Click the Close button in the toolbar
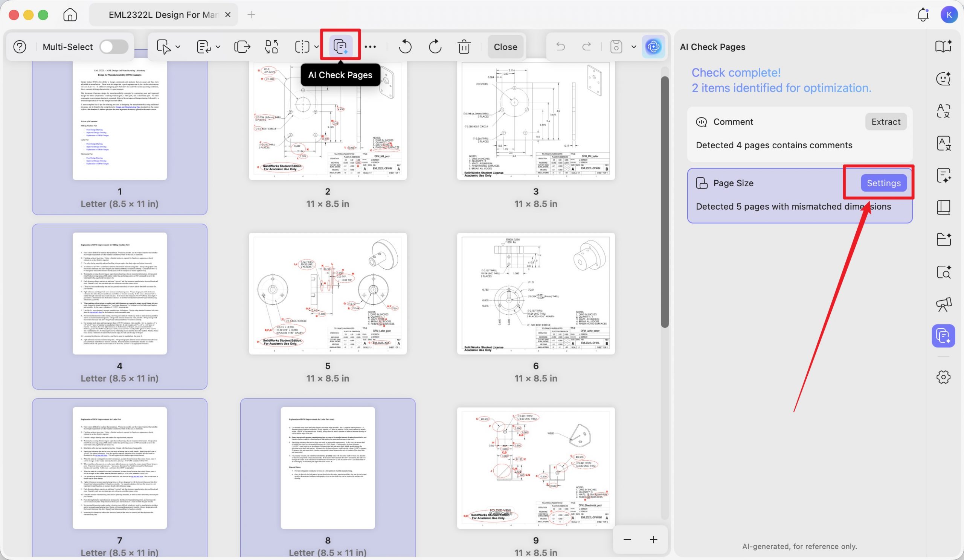This screenshot has width=964, height=560. 505,47
